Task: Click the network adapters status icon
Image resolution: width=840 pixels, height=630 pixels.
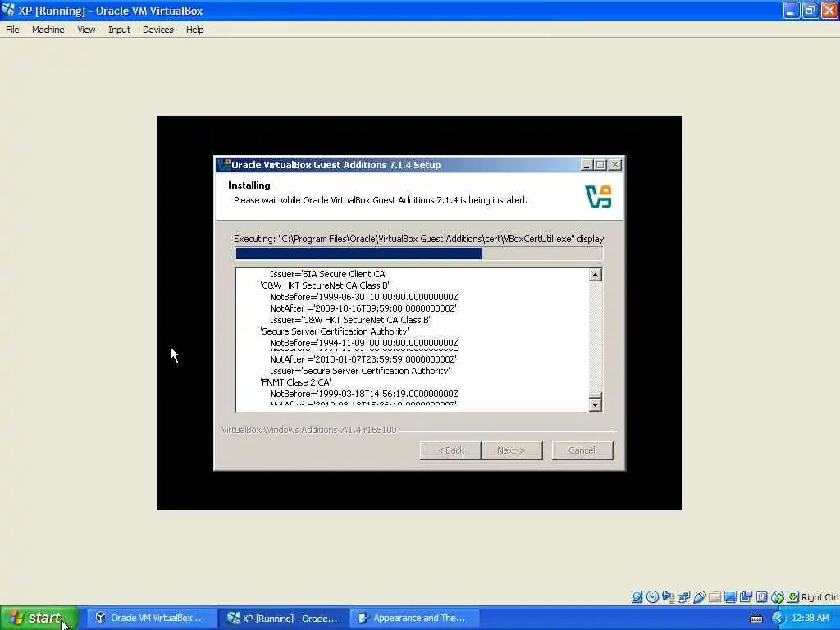Action: (x=683, y=597)
